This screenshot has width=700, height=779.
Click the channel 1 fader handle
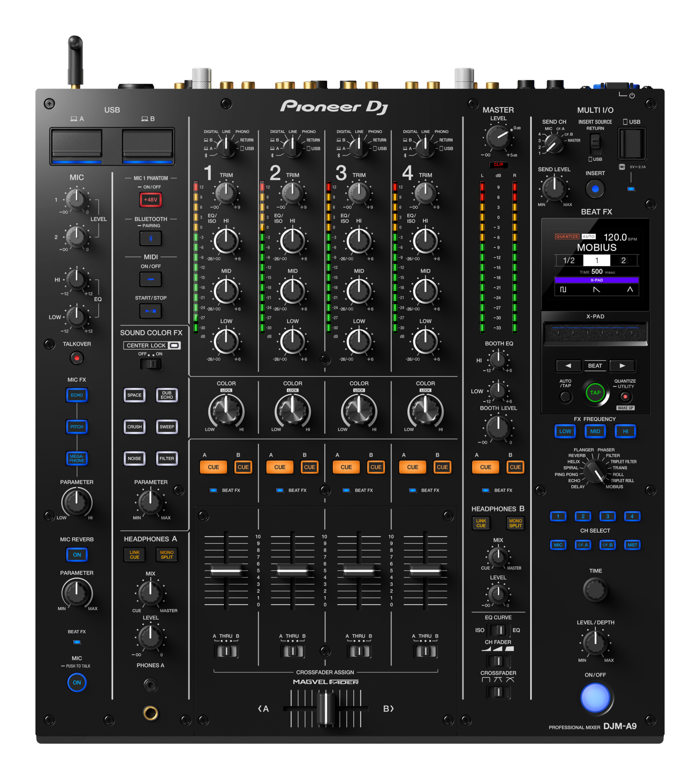click(226, 570)
